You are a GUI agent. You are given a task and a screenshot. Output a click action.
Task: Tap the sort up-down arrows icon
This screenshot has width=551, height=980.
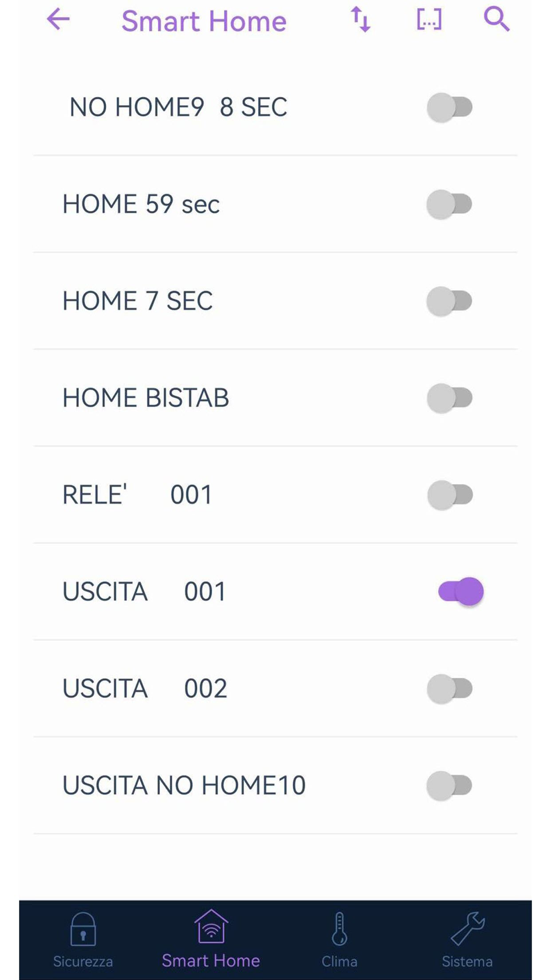click(360, 20)
